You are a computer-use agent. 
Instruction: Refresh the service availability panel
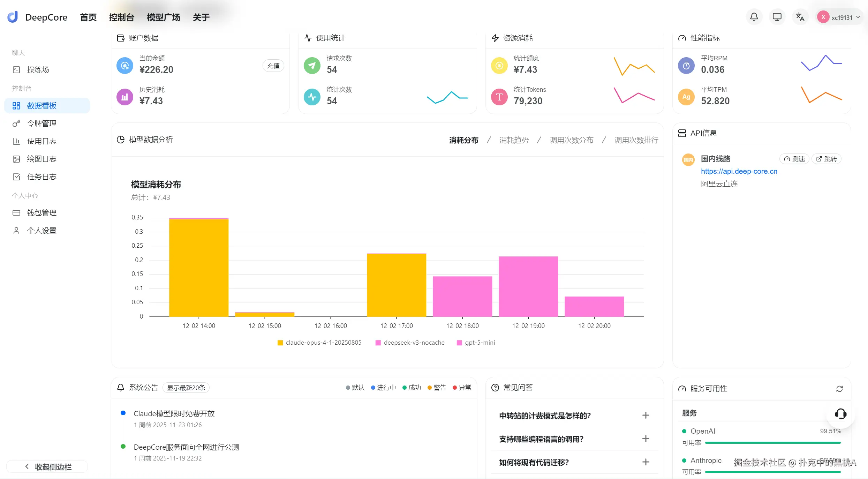[x=839, y=389]
